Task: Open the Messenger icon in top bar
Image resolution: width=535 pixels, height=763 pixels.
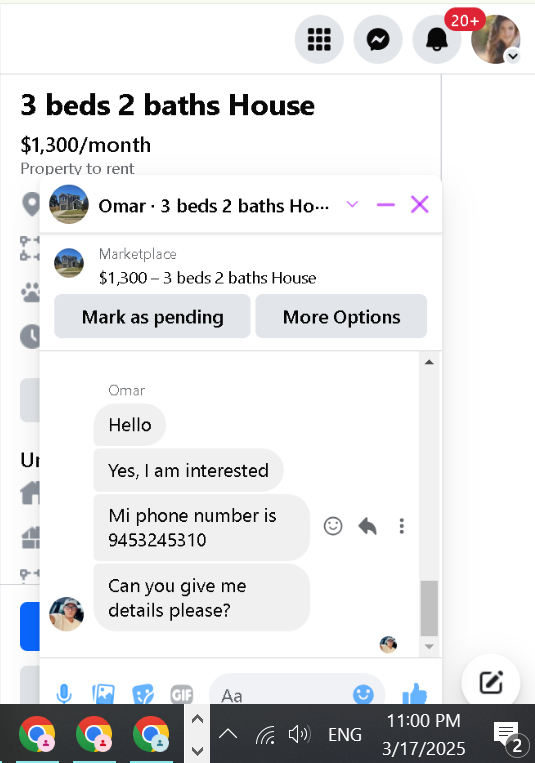Action: tap(378, 39)
